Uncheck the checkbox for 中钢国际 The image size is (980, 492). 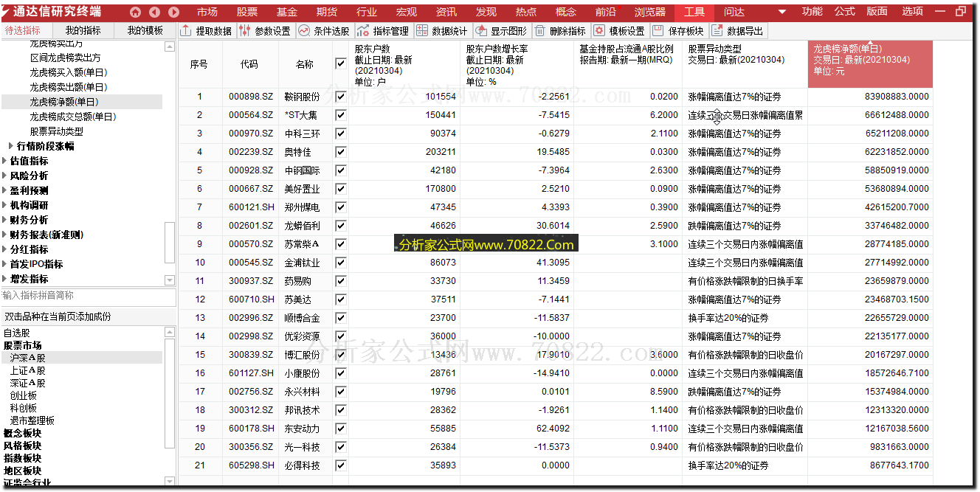pos(340,170)
